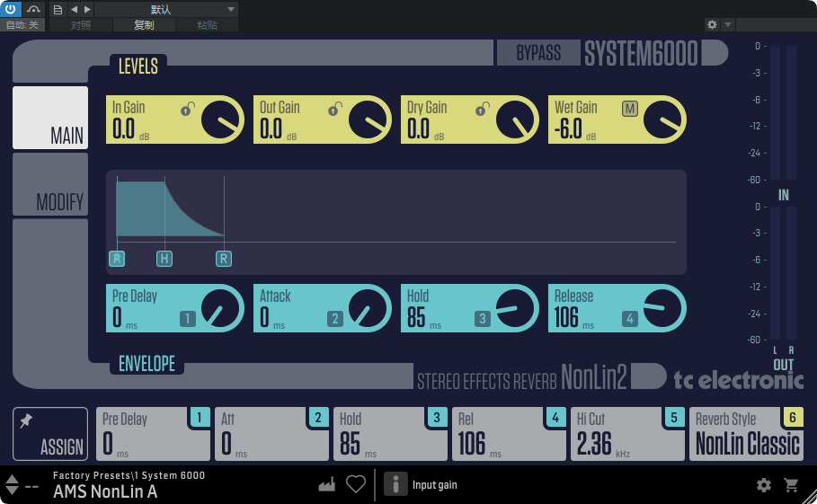Click assign badge 4 on Release
Image resolution: width=817 pixels, height=504 pixels.
(629, 318)
